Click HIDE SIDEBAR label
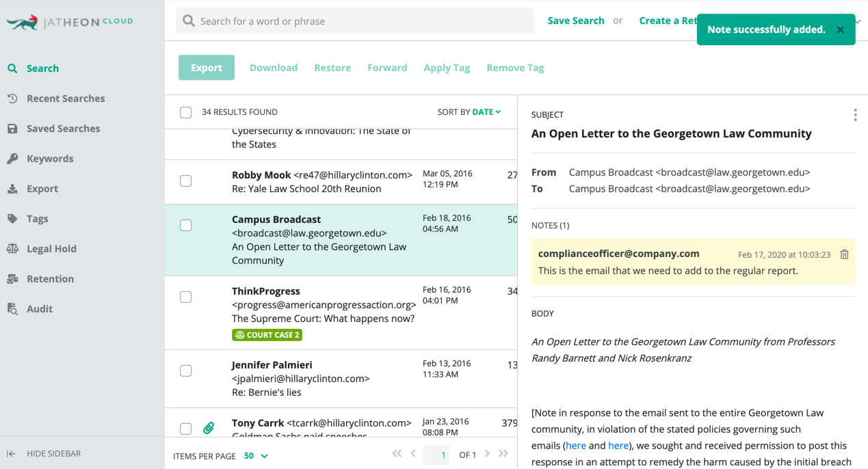Screen dimensions: 868x469 [53, 454]
